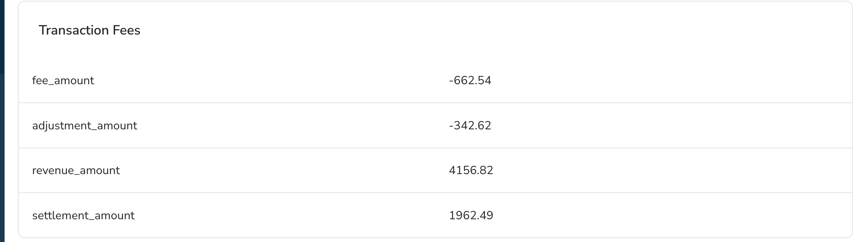Click divider line between revenue_amount and settlement_amount rows
Image resolution: width=868 pixels, height=242 pixels.
(435, 193)
